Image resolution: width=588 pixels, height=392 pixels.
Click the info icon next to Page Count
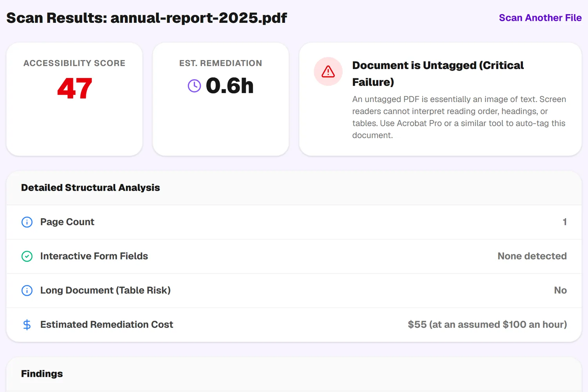tap(27, 222)
